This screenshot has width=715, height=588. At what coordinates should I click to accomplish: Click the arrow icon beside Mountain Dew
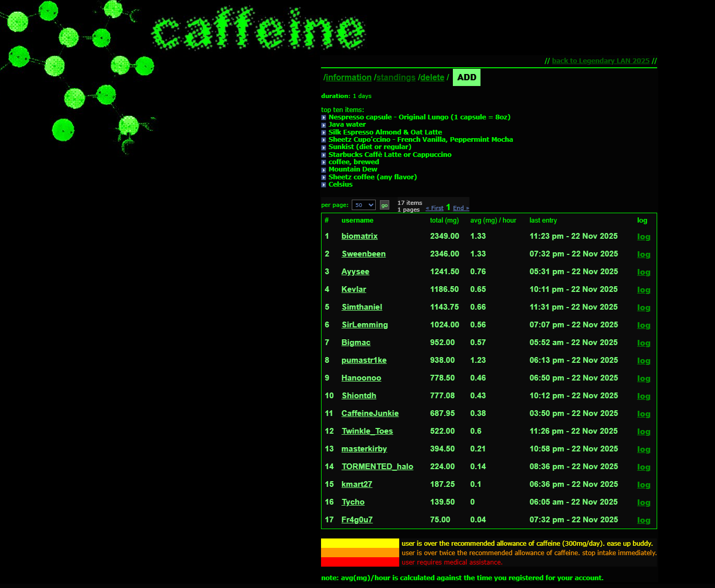coord(324,170)
